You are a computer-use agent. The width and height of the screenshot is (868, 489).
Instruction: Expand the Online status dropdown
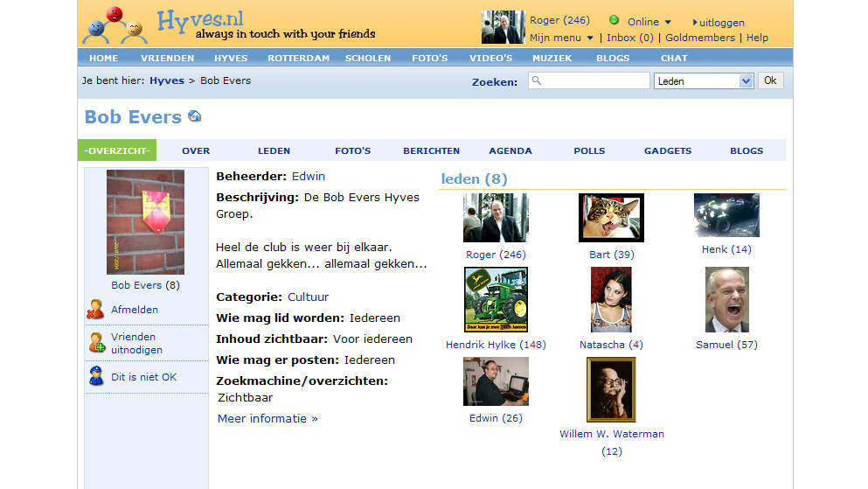pos(668,22)
